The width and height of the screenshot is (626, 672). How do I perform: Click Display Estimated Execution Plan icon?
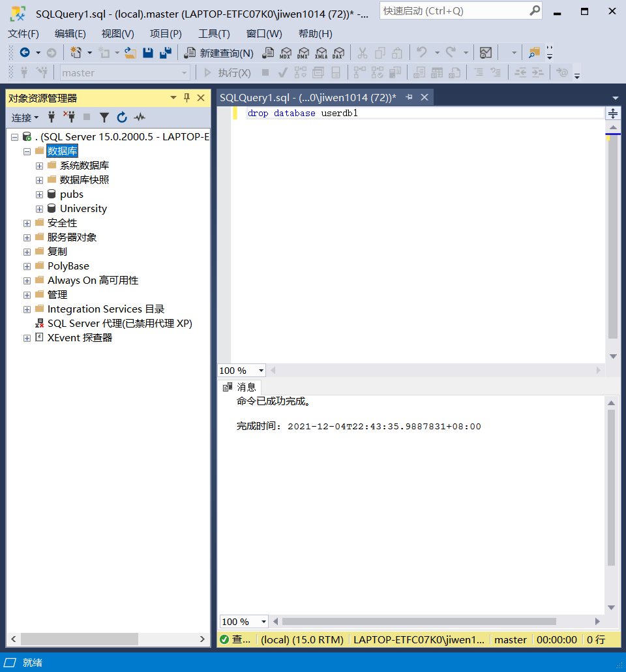(x=301, y=73)
